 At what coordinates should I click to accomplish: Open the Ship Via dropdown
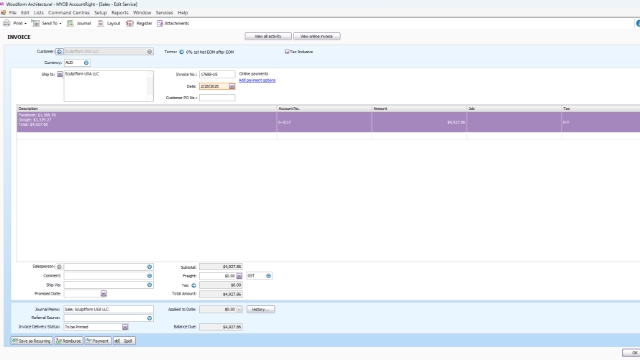pos(149,284)
